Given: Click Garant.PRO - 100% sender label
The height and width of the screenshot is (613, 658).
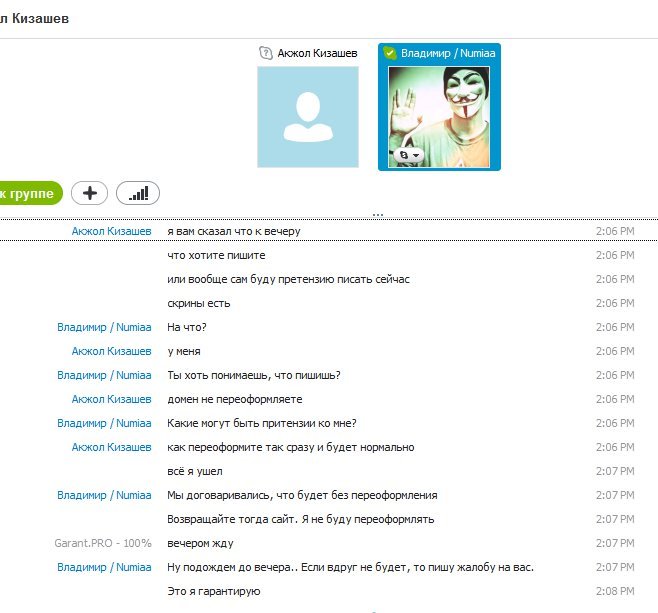Looking at the screenshot, I should click(x=103, y=543).
